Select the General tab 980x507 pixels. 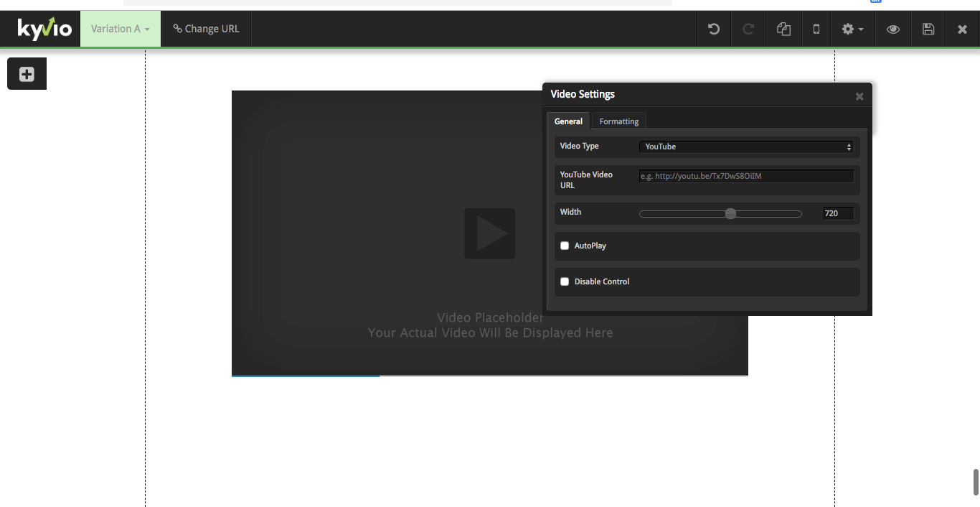coord(568,121)
